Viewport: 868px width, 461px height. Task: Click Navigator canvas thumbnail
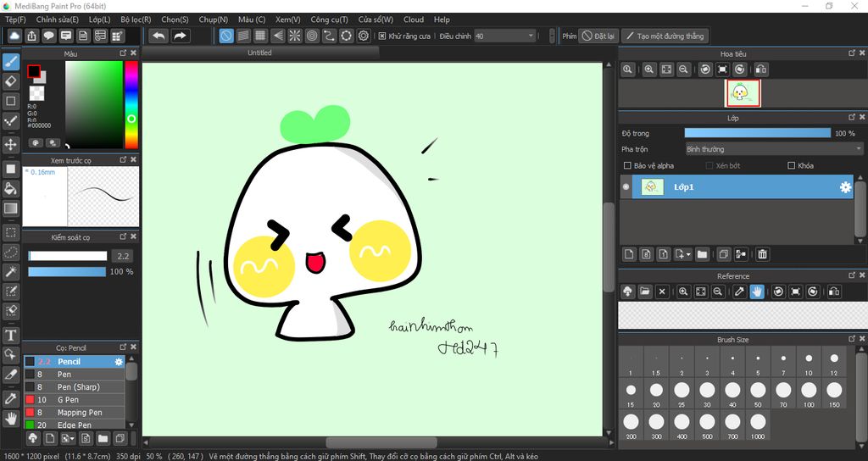pyautogui.click(x=743, y=93)
